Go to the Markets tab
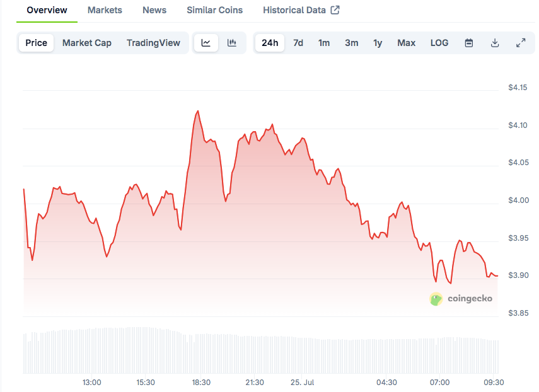This screenshot has width=539, height=392. click(105, 10)
